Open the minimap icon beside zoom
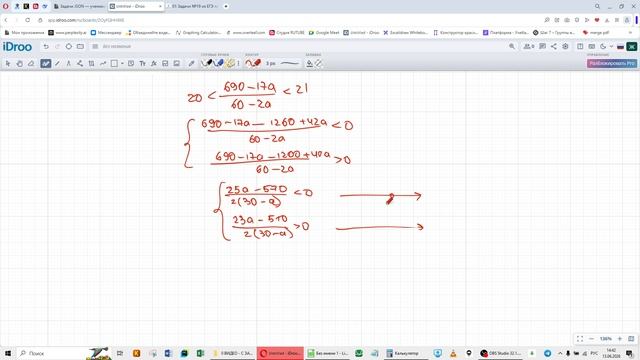Screen dimensions: 640x360 coord(631,339)
